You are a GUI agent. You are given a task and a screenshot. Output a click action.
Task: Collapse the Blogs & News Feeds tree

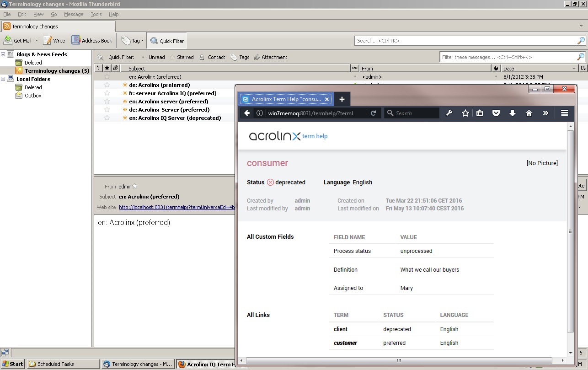coord(3,54)
